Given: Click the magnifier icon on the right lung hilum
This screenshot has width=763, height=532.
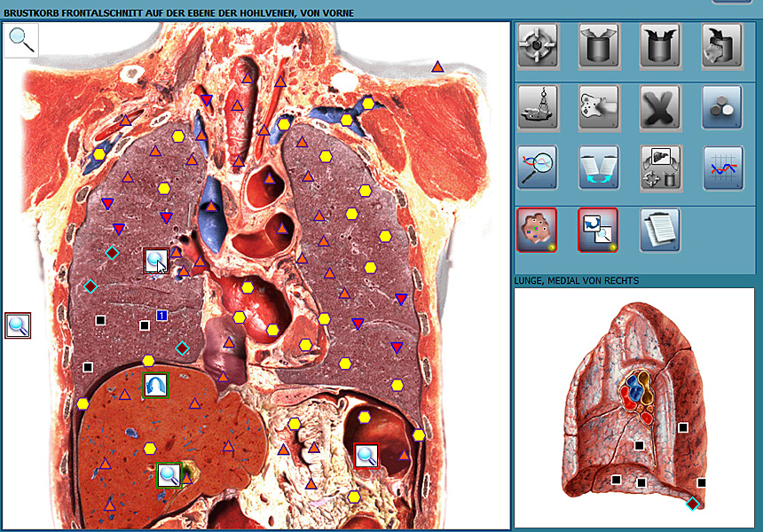Looking at the screenshot, I should 156,261.
